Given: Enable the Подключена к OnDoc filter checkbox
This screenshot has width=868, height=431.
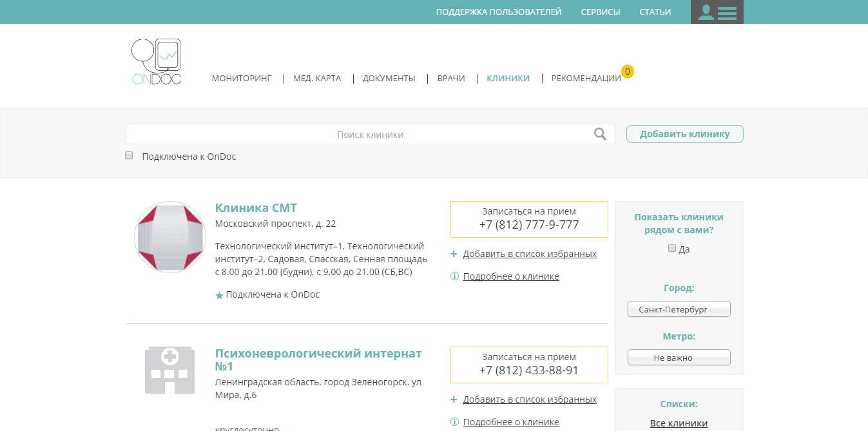Looking at the screenshot, I should click(x=129, y=156).
